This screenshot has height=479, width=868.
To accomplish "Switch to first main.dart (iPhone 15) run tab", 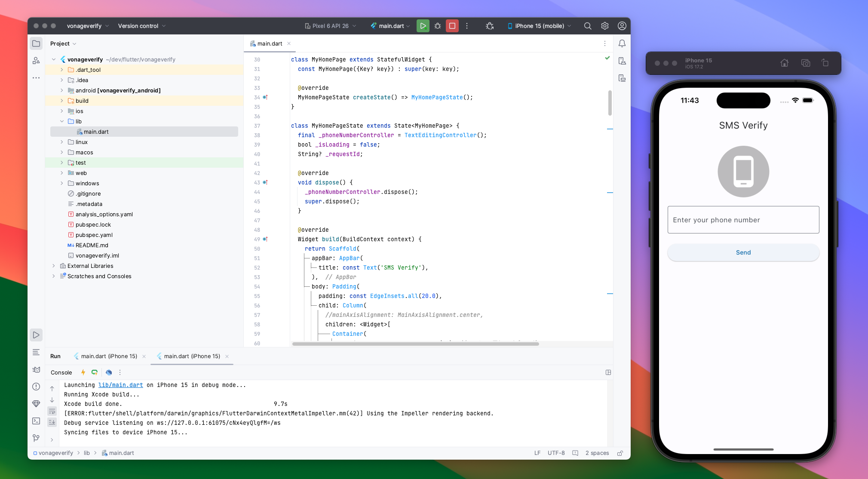I will pyautogui.click(x=109, y=356).
